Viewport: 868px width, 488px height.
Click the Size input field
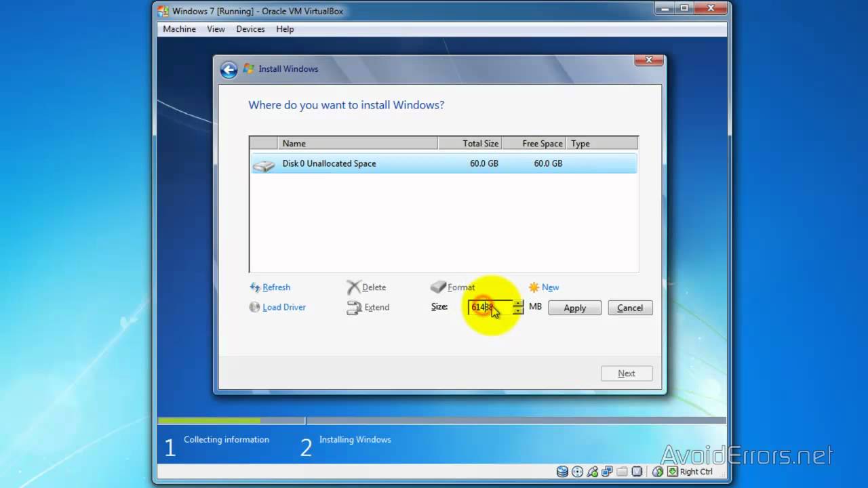[x=490, y=307]
